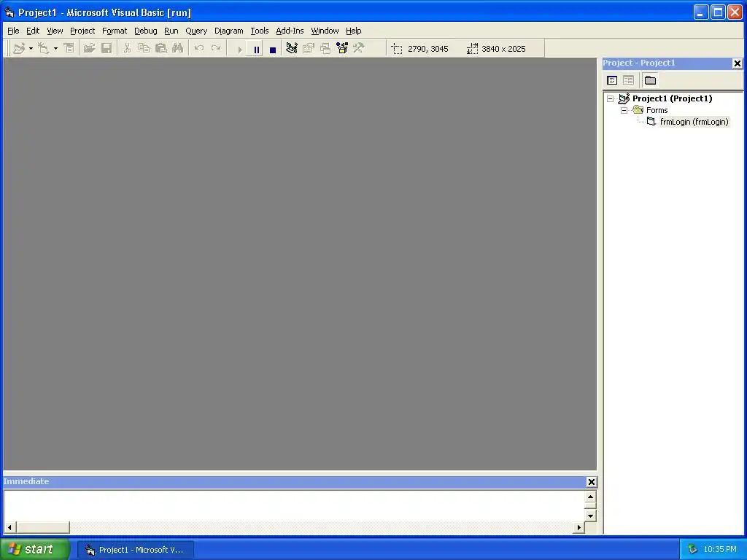The width and height of the screenshot is (747, 560).
Task: Open the View menu
Action: (55, 31)
